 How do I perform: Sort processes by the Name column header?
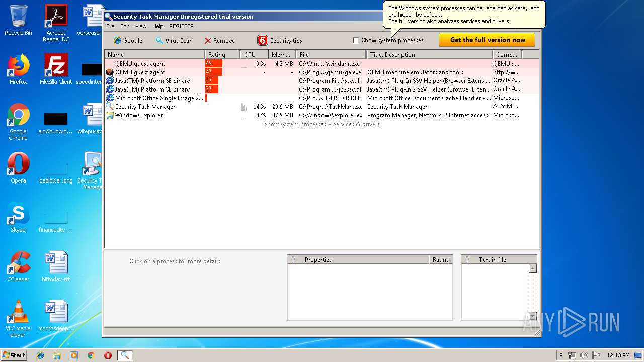click(x=154, y=54)
